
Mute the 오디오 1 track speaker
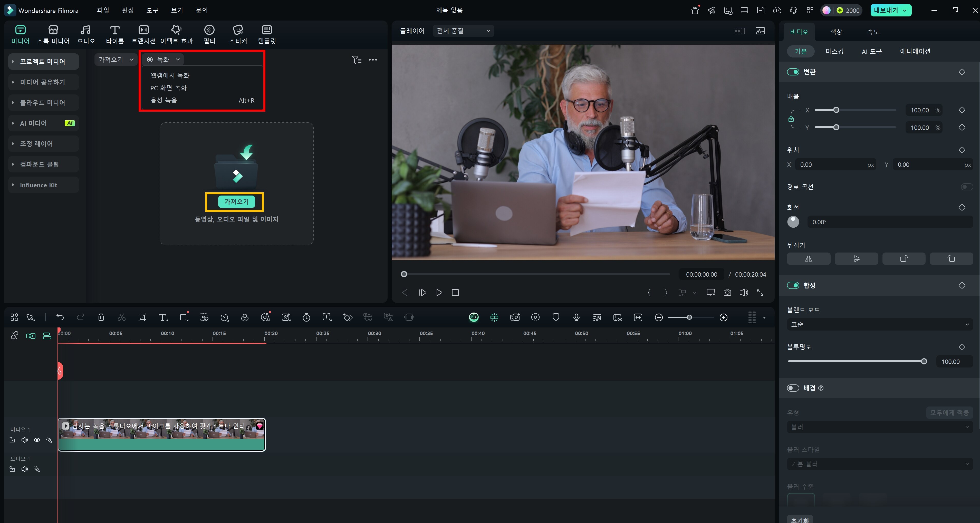(x=25, y=469)
